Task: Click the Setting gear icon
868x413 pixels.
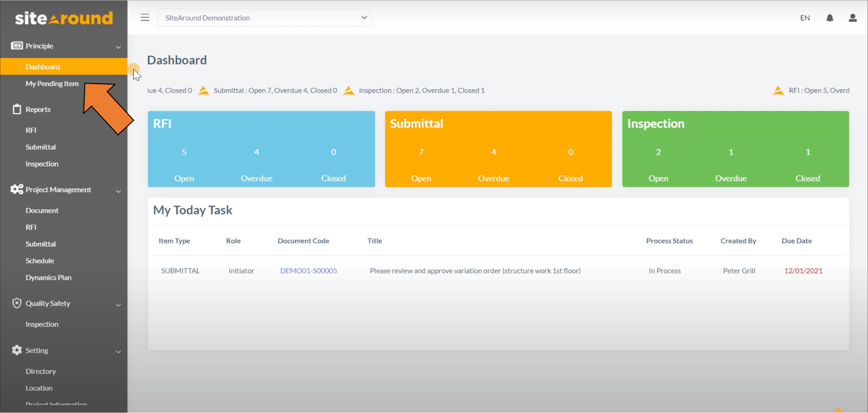Action: [17, 350]
